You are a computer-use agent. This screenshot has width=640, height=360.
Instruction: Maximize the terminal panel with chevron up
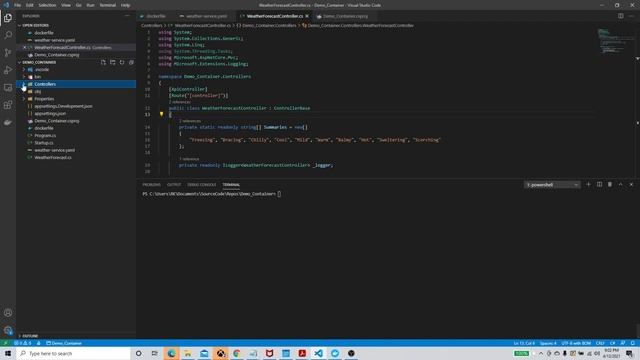(620, 184)
